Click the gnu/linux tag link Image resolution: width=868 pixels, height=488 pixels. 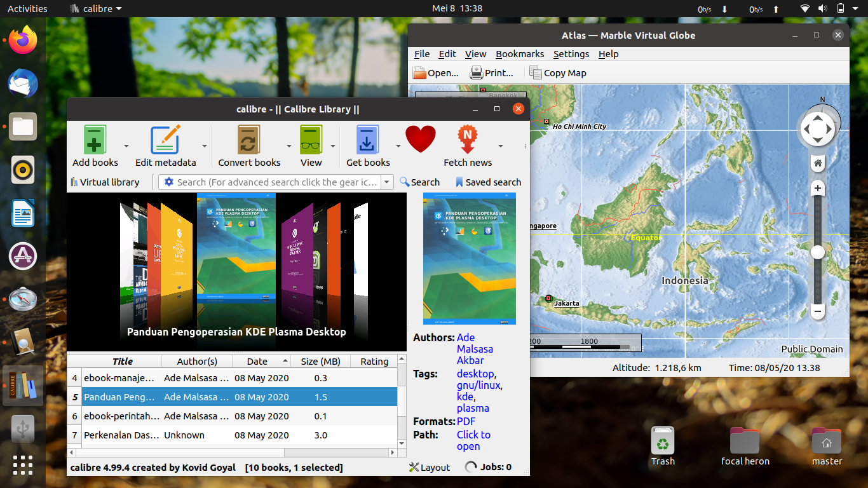[x=478, y=385]
